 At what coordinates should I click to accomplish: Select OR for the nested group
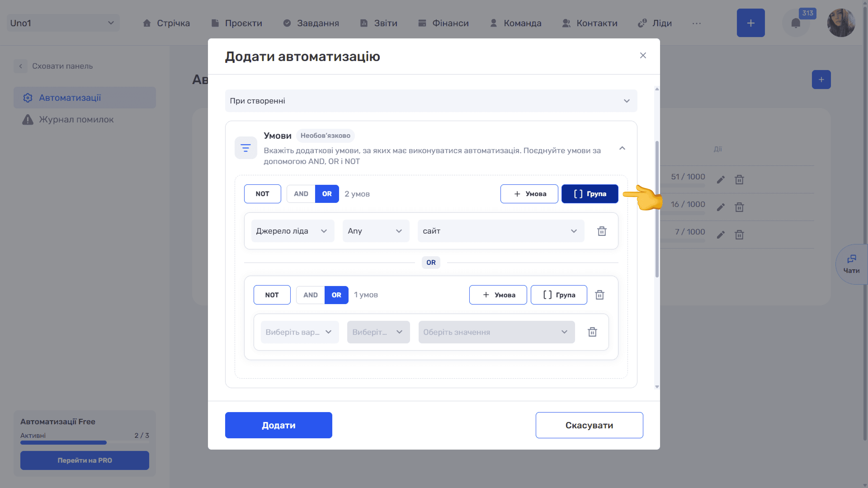coord(336,295)
